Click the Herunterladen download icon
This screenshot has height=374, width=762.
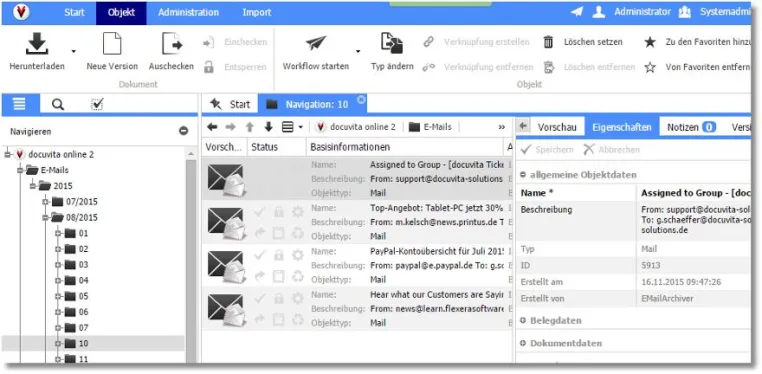pyautogui.click(x=37, y=45)
